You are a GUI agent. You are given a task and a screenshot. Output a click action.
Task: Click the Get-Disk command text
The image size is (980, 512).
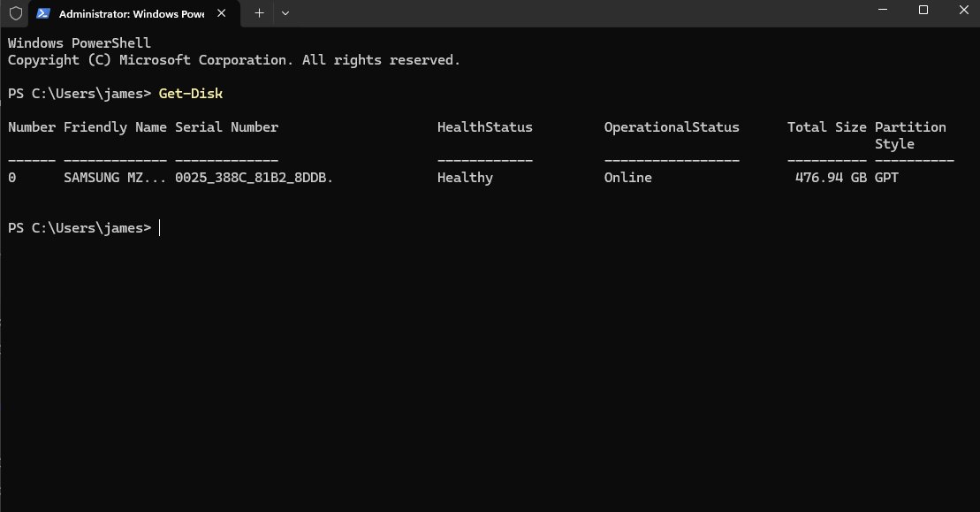point(191,94)
